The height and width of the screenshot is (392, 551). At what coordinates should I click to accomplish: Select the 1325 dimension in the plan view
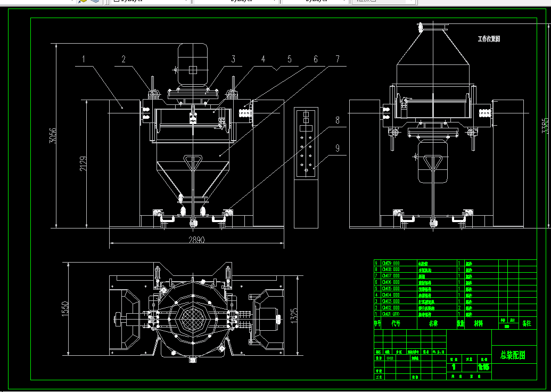(294, 315)
